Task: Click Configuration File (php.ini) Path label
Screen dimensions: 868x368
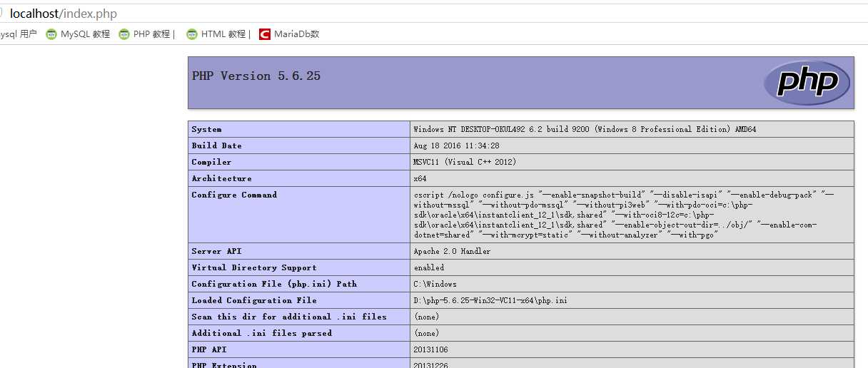Action: [x=274, y=284]
